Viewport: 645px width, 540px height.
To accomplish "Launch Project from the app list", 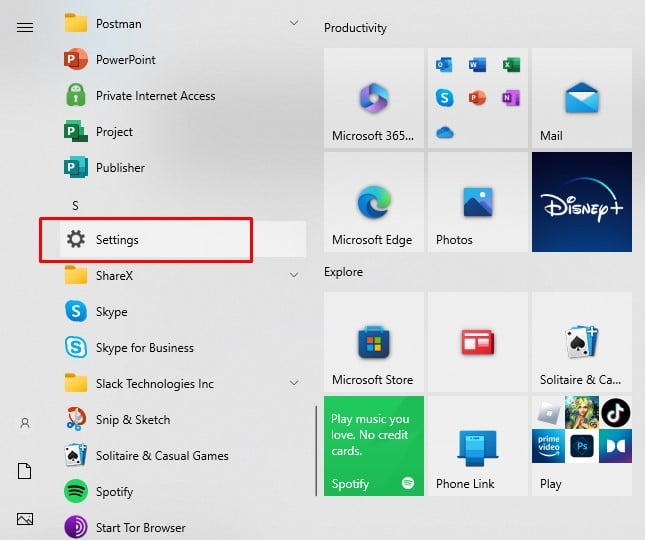I will tap(183, 132).
